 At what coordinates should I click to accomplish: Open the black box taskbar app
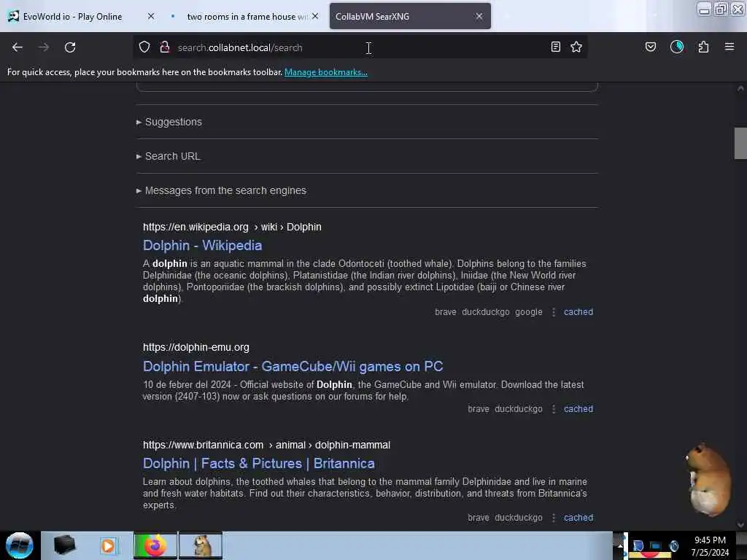[x=64, y=545]
